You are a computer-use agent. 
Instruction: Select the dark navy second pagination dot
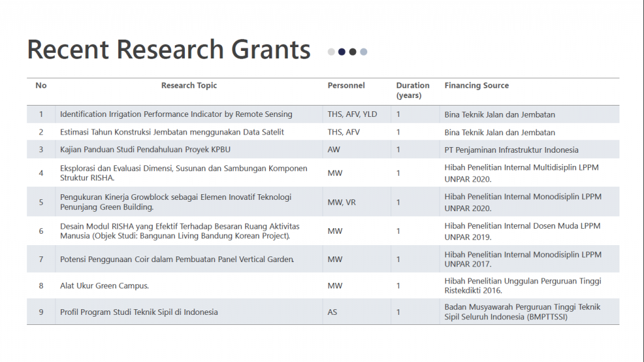(x=341, y=52)
